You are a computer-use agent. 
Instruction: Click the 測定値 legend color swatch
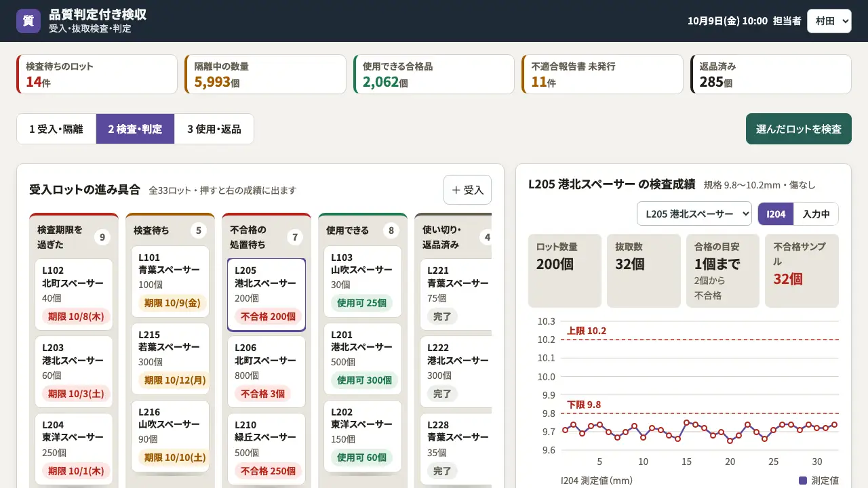(x=803, y=481)
